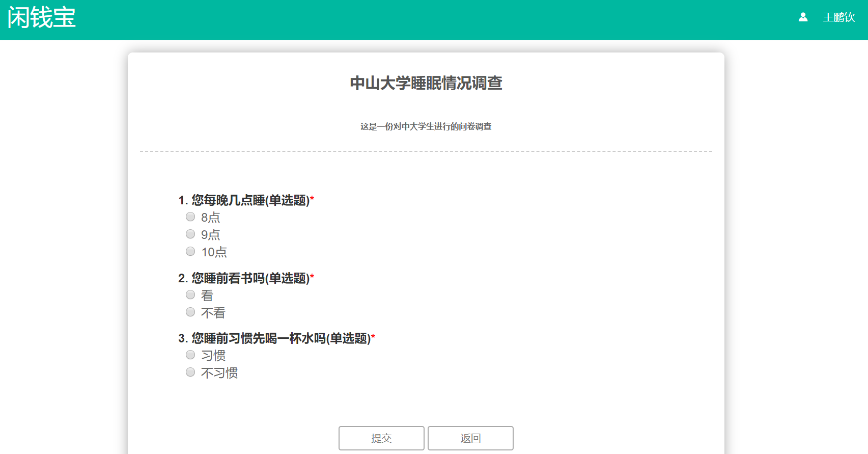Click the survey description text below title
The image size is (868, 454).
pos(426,126)
